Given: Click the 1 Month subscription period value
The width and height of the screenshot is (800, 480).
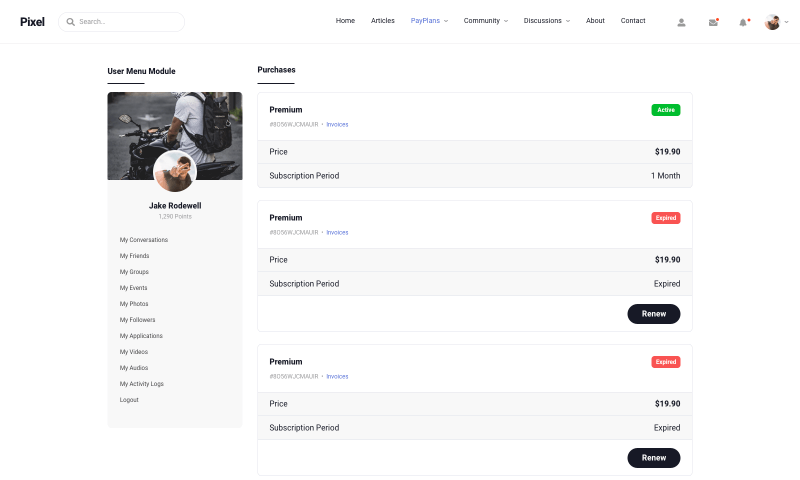Looking at the screenshot, I should pyautogui.click(x=665, y=175).
